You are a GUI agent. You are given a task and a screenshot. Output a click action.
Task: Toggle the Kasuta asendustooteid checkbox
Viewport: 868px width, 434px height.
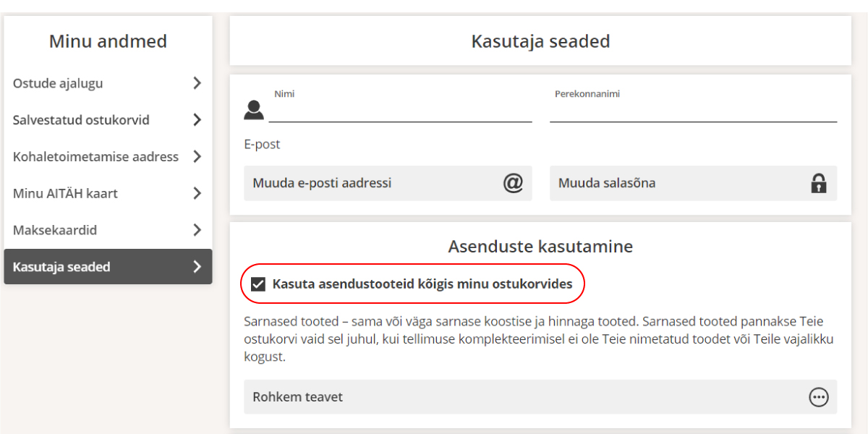(258, 284)
